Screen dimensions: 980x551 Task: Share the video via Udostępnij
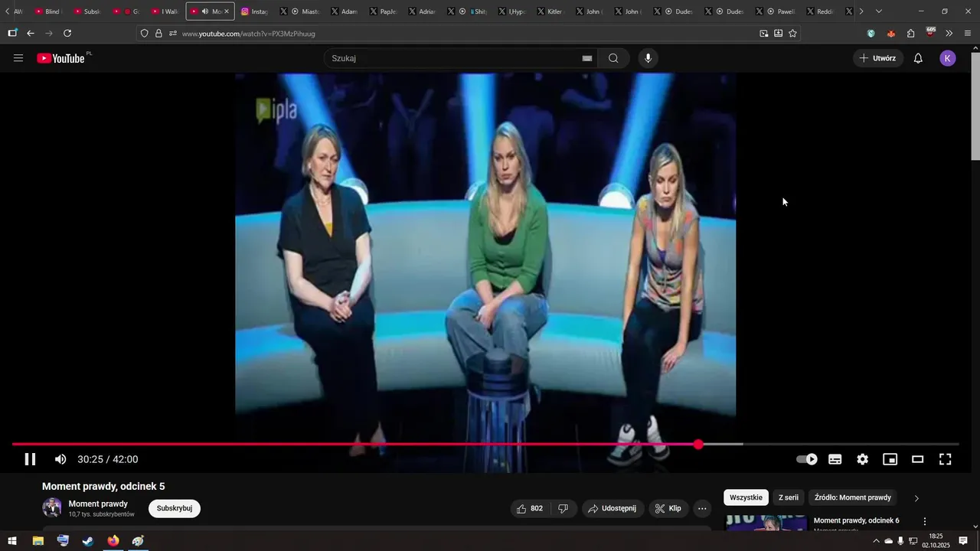(x=612, y=508)
